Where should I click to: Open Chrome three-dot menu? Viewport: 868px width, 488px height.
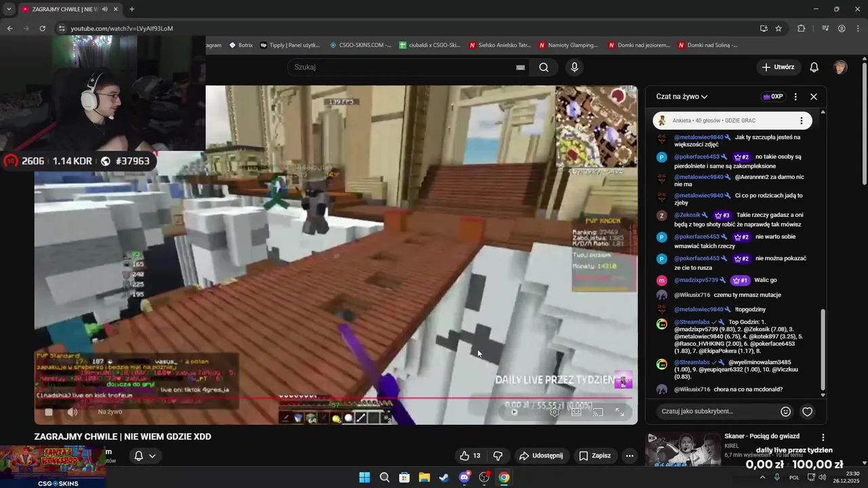(x=858, y=28)
